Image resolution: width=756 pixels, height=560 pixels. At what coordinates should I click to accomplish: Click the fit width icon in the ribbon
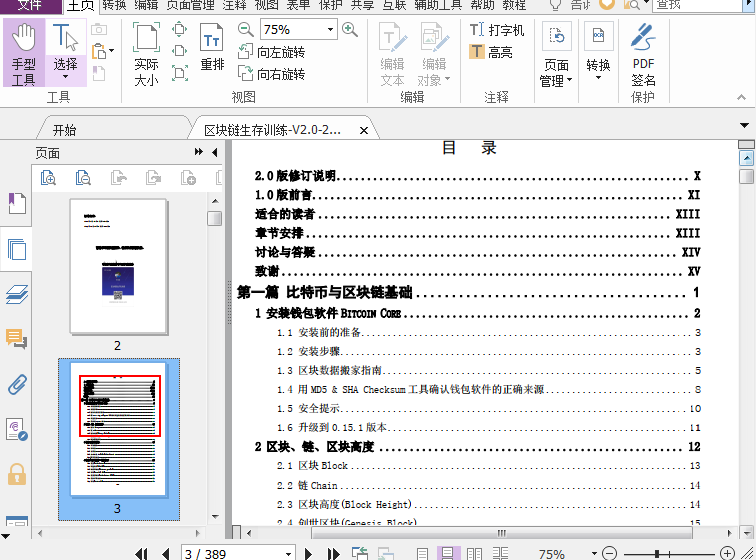179,51
